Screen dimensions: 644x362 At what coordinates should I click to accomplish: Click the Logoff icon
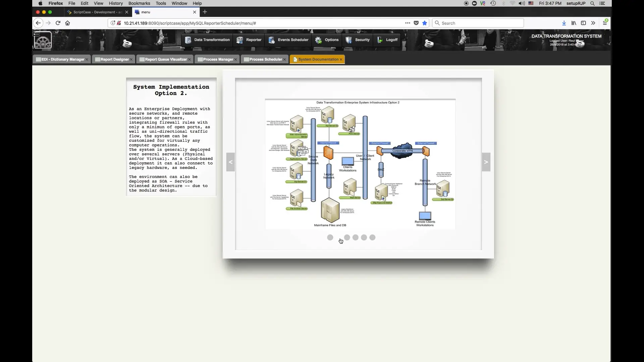379,40
